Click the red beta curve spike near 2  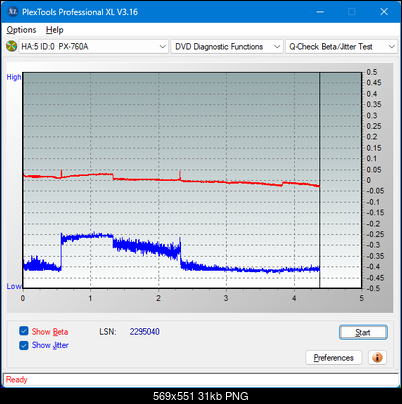(180, 175)
